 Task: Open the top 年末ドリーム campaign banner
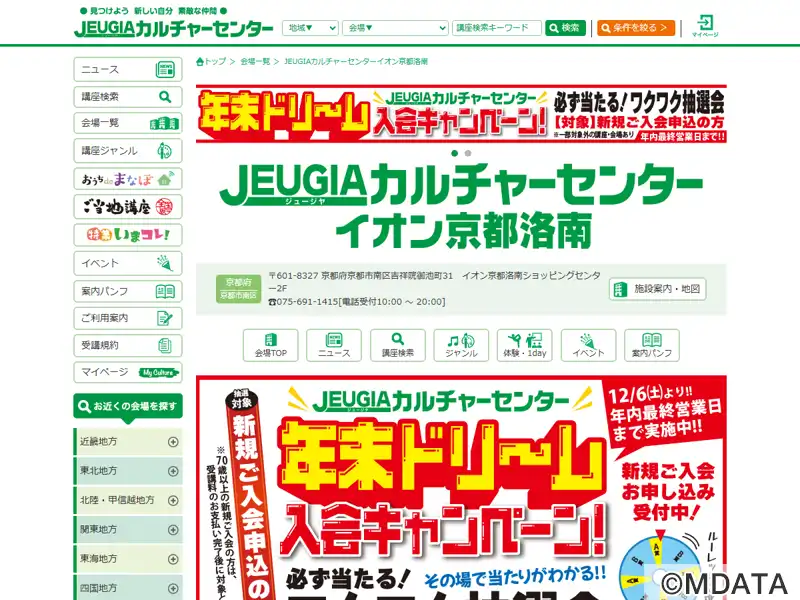coord(461,113)
